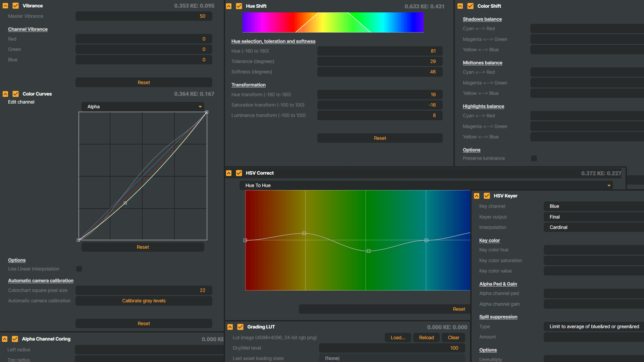Toggle Preserve luminance checkbox

[x=534, y=158]
